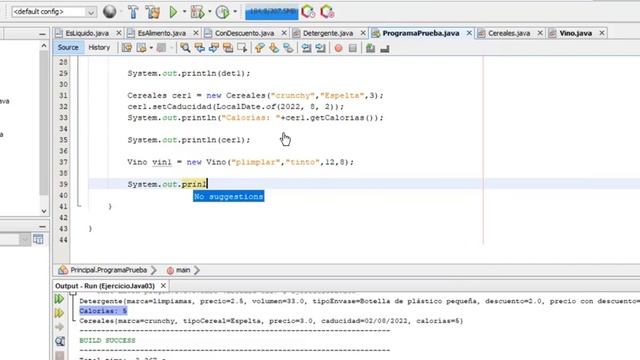Click the Find Selection magnifier icon
The image size is (640, 360).
tap(185, 48)
